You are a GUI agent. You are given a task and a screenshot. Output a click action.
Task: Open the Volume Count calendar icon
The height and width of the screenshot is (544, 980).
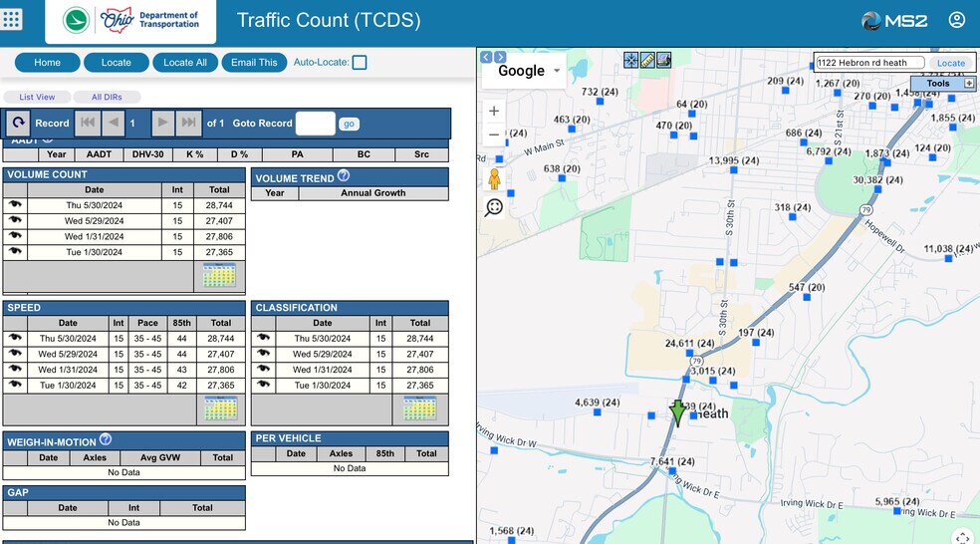coord(219,277)
